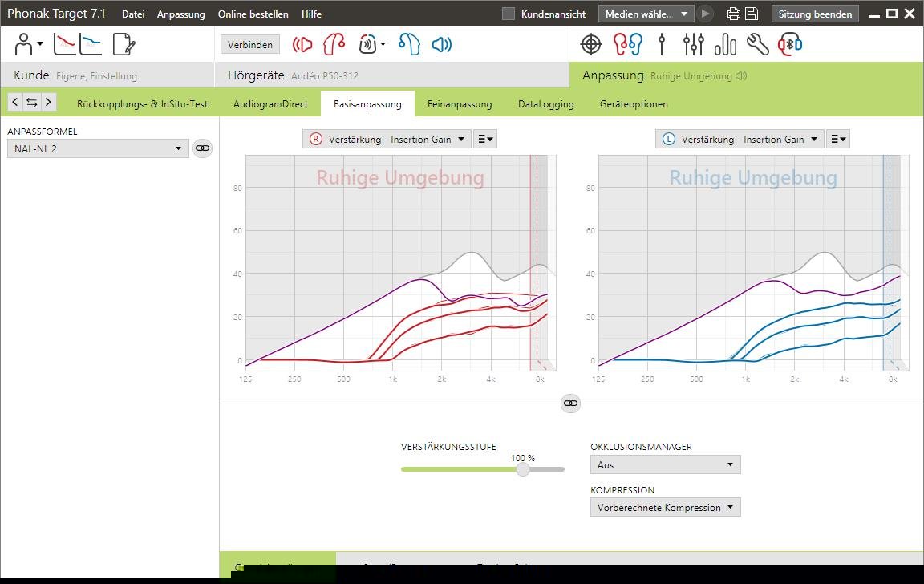Open the target crosshair fitting icon

[x=591, y=45]
